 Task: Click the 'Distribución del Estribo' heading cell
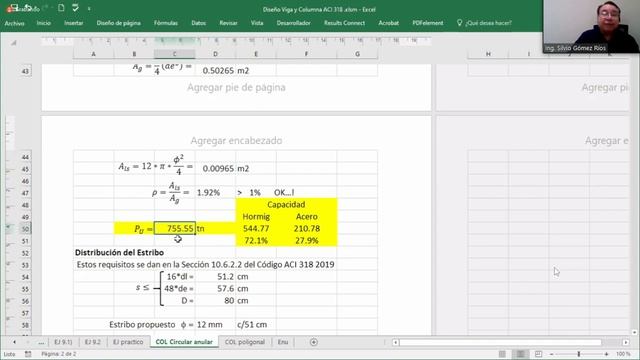coord(119,253)
